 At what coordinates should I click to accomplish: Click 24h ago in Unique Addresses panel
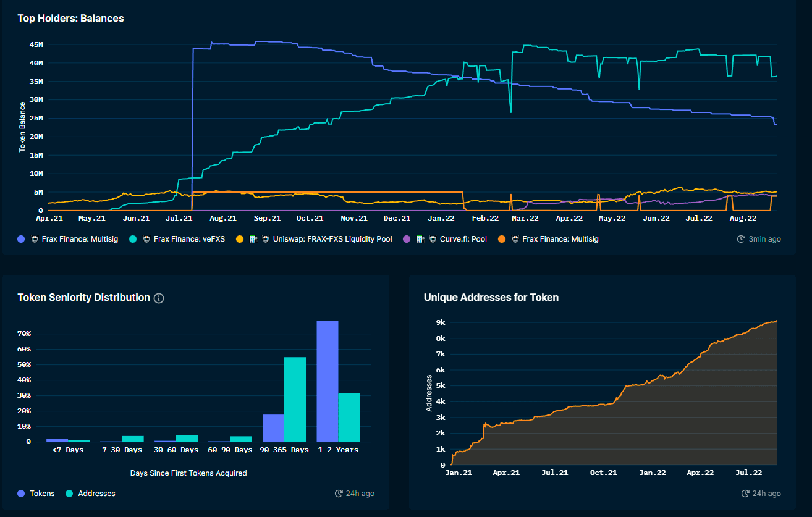pyautogui.click(x=766, y=494)
